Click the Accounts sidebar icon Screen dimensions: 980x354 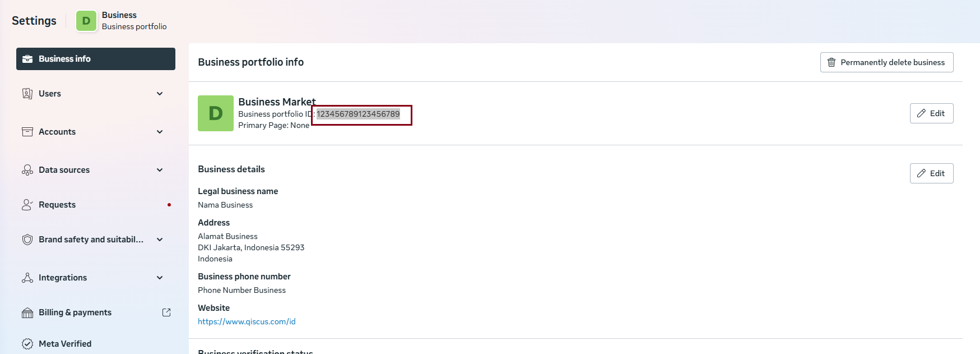(27, 132)
